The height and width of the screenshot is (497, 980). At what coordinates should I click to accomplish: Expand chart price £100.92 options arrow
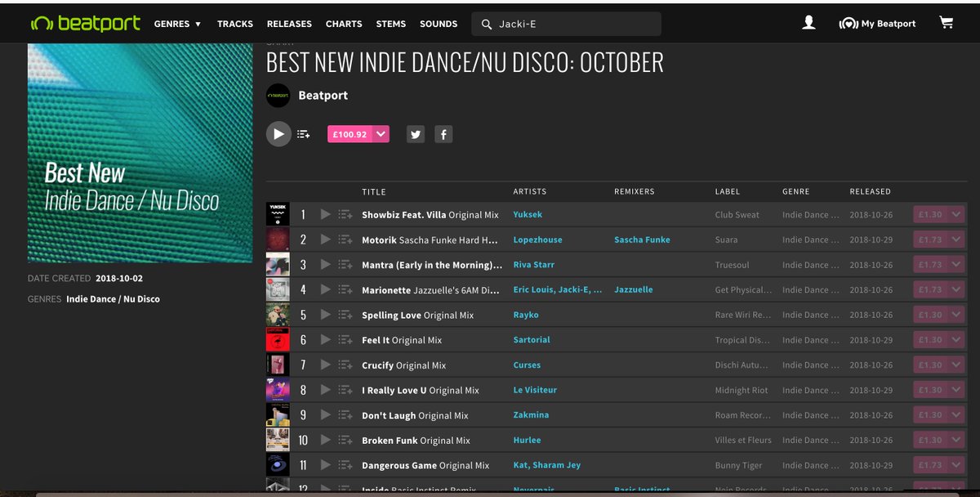(x=381, y=134)
